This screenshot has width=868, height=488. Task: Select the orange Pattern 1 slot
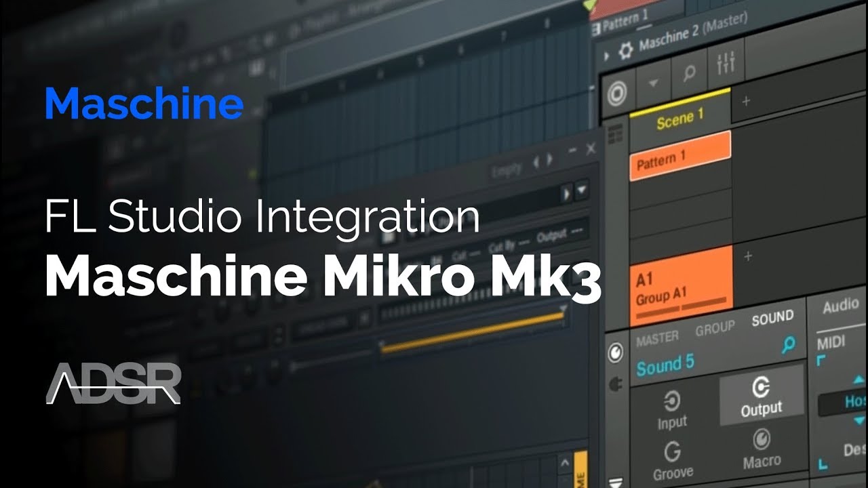(680, 156)
